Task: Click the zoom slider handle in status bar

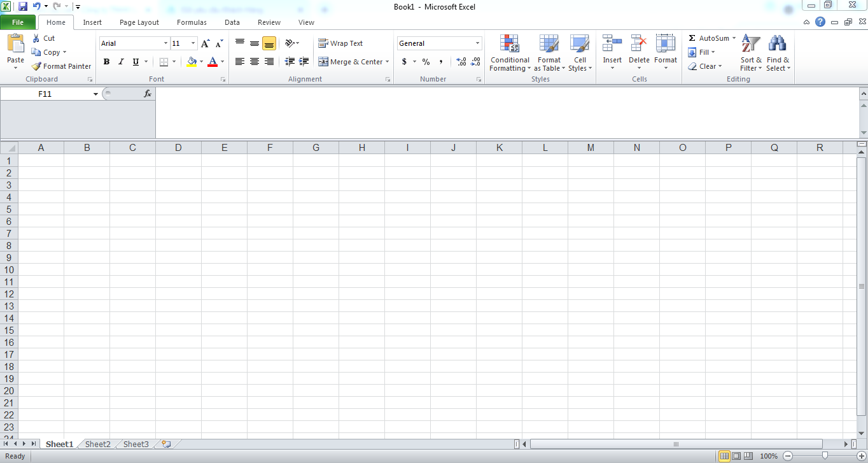Action: tap(825, 456)
